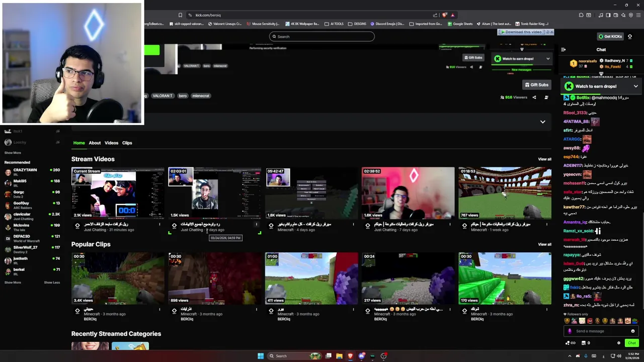644x362 pixels.
Task: Open recommended channel CRAZYTAWN
Action: click(32, 172)
